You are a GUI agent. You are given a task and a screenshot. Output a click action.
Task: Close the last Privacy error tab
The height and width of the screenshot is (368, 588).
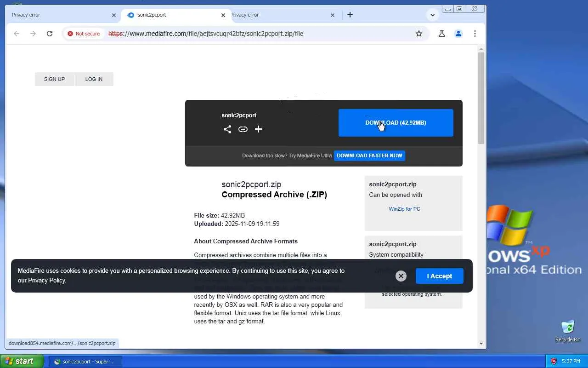coord(333,15)
